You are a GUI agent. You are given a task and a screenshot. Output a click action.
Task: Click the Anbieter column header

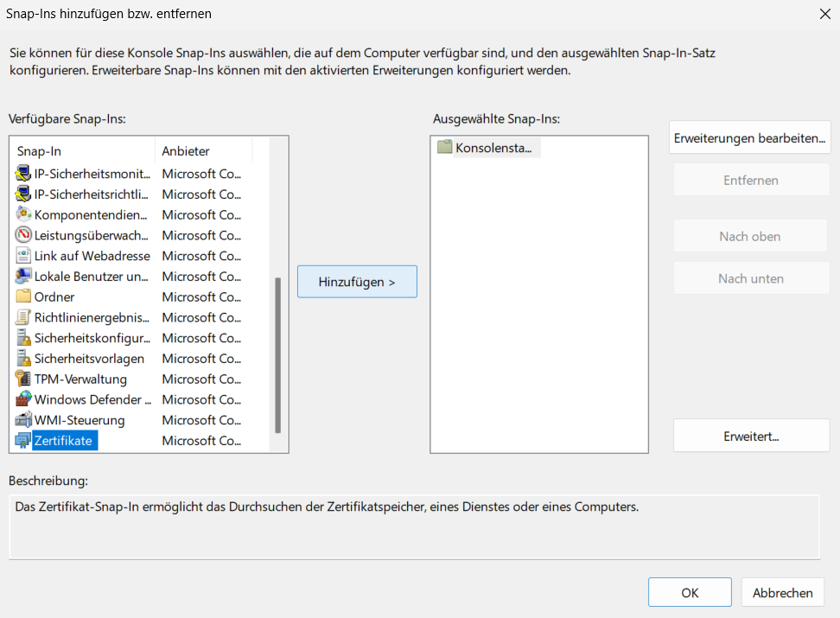click(x=204, y=151)
